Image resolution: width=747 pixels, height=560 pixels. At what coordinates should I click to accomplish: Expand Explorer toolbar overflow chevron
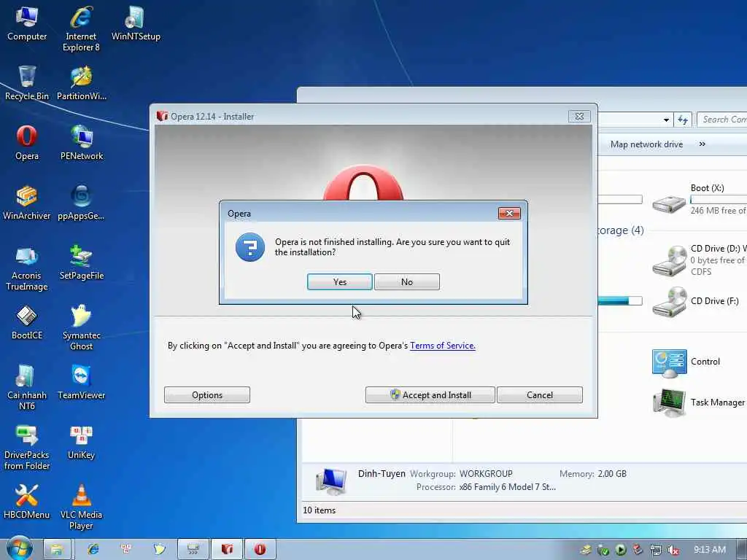pyautogui.click(x=703, y=144)
